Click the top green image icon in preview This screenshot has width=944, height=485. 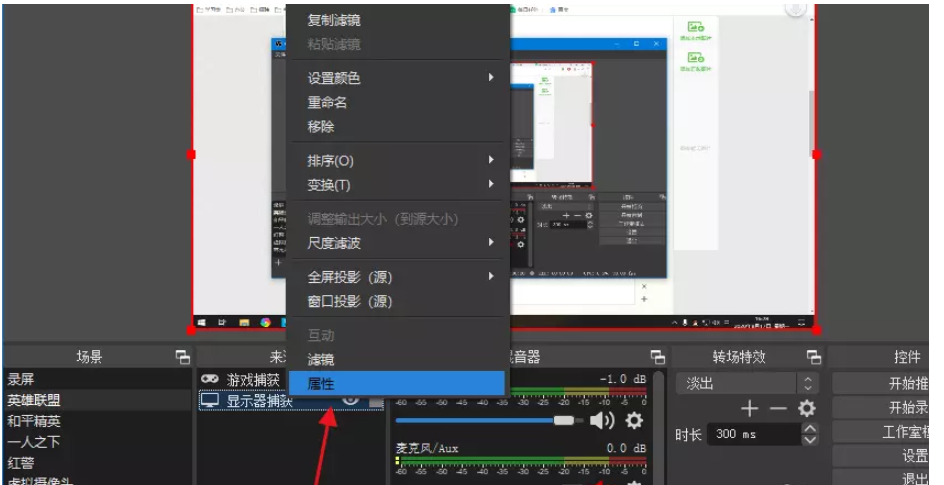pos(696,27)
